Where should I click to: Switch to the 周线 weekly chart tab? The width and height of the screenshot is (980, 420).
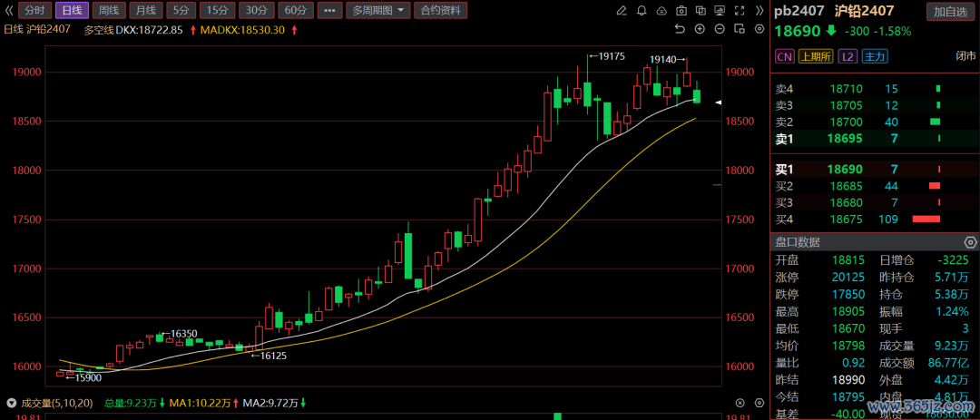point(108,11)
